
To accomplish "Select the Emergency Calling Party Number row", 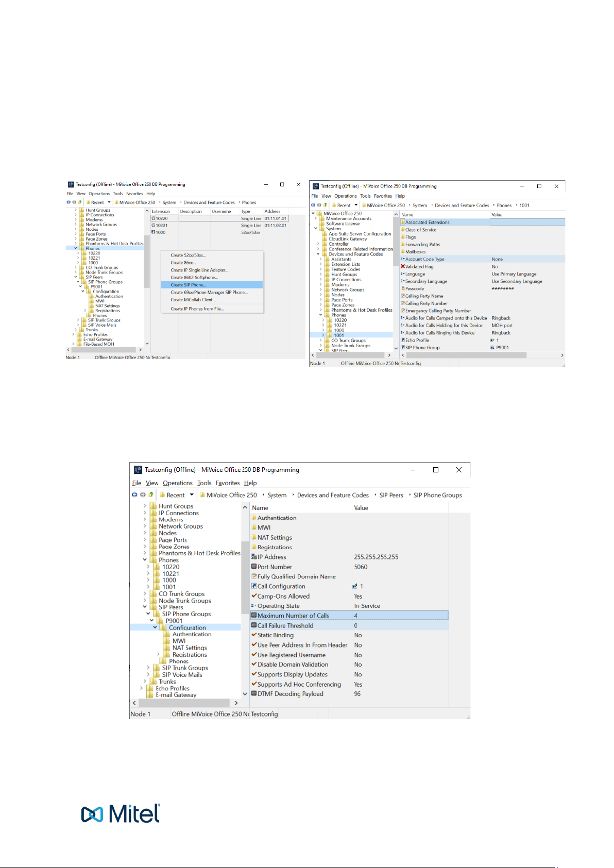I will [x=482, y=311].
